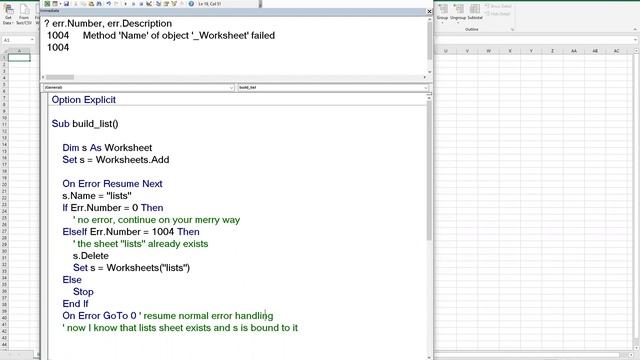640x360 pixels.
Task: Click the 'On Error GoTo 0' line
Action: 100,316
